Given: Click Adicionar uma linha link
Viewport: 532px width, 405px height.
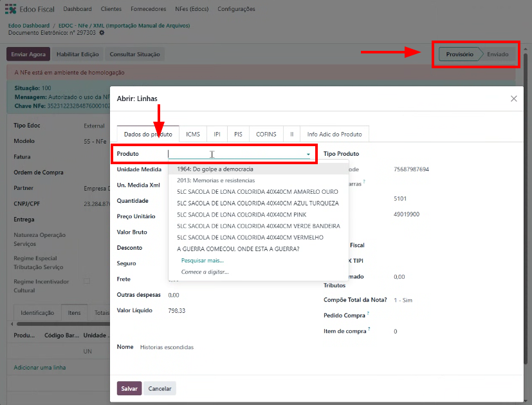Looking at the screenshot, I should point(40,367).
